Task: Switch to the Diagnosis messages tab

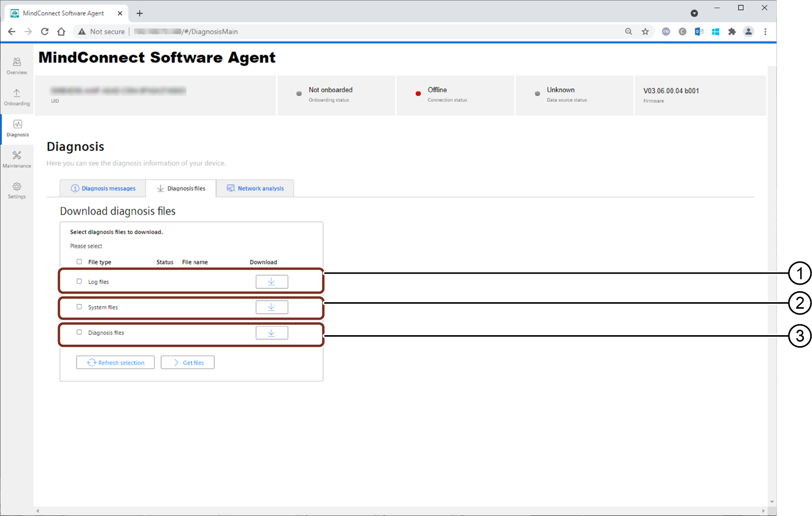Action: point(103,188)
